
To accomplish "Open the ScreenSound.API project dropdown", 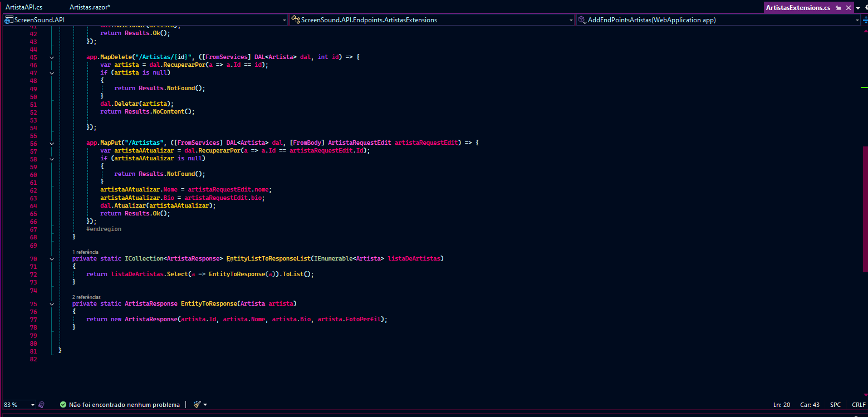I will point(145,20).
